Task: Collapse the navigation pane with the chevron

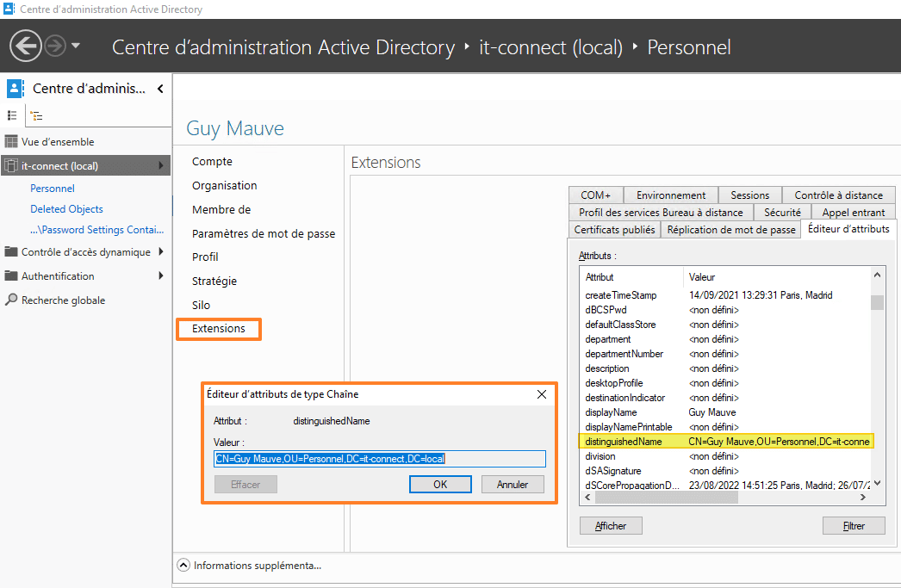Action: 159,88
